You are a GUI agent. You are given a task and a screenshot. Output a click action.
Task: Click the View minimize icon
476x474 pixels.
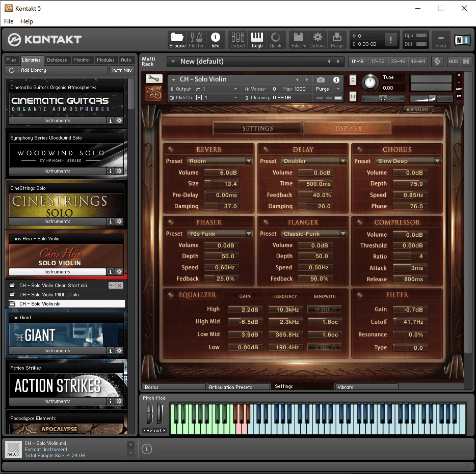coord(441,40)
